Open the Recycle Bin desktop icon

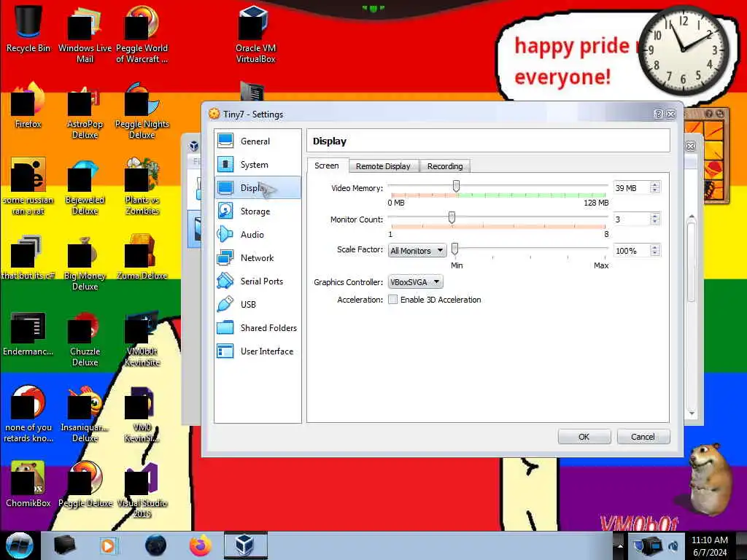pos(28,28)
